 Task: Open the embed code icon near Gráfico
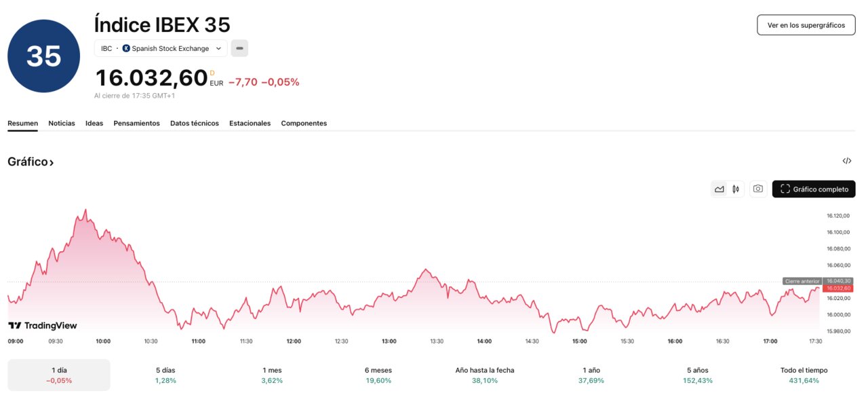point(846,160)
